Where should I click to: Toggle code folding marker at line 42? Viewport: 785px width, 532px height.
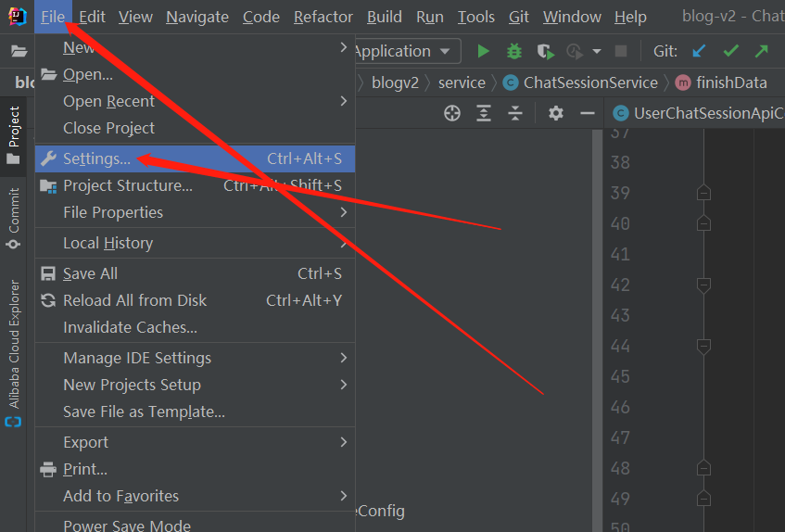pyautogui.click(x=703, y=285)
